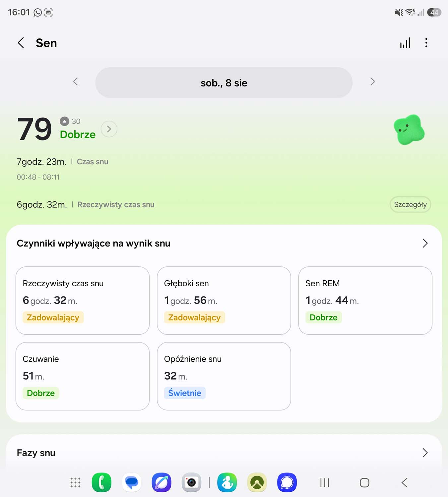Viewport: 448px width, 497px height.
Task: Select the Opóźnienie snu card
Action: 224,376
